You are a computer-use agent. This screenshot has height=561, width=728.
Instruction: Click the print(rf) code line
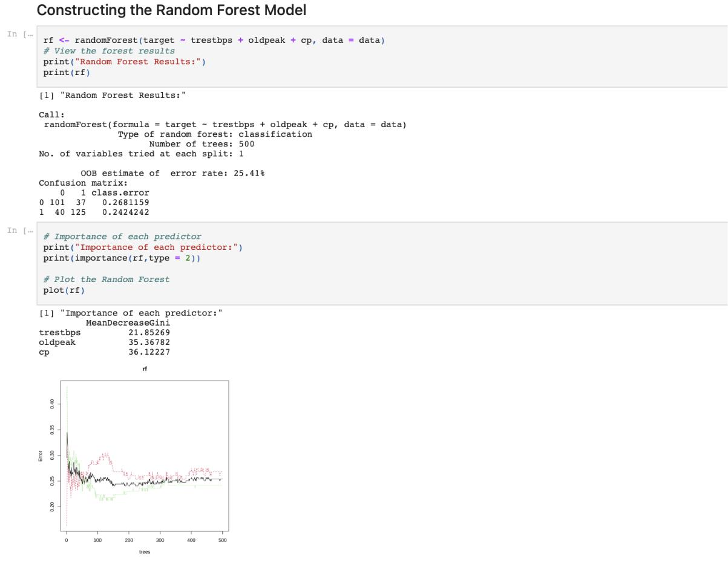click(x=67, y=73)
